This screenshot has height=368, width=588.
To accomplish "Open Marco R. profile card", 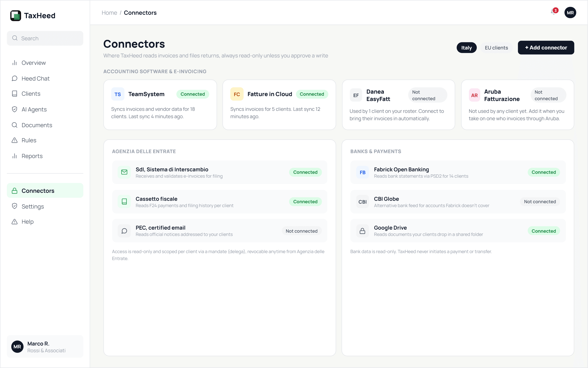I will point(45,347).
